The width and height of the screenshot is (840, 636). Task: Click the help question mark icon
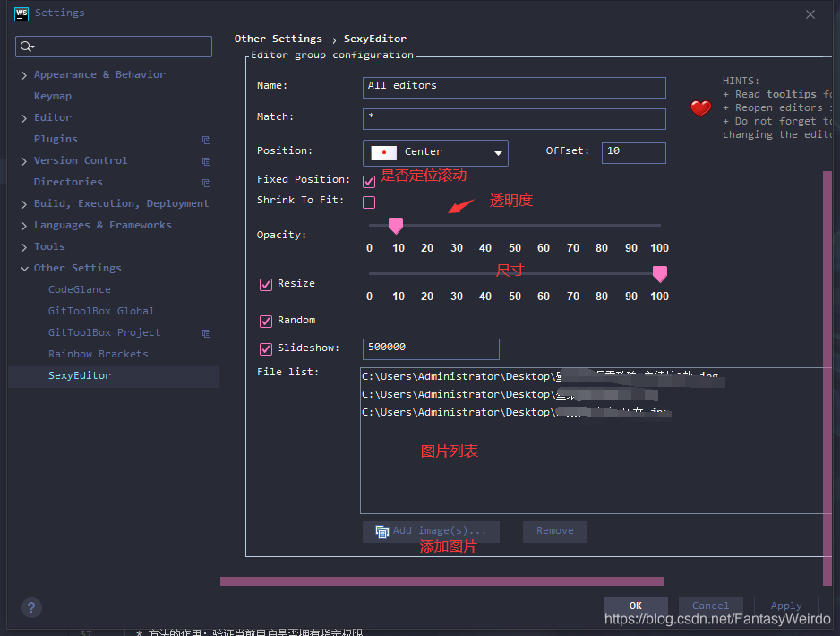point(31,607)
